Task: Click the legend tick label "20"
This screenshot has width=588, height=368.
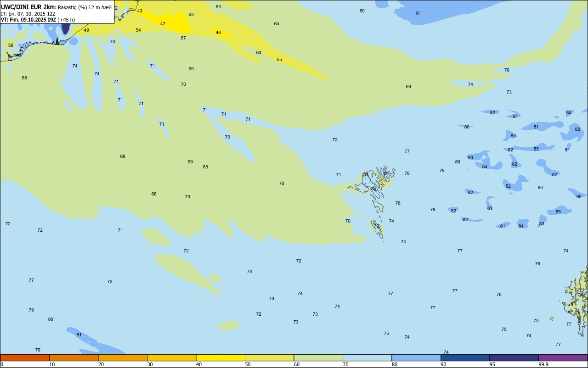Action: tap(101, 364)
